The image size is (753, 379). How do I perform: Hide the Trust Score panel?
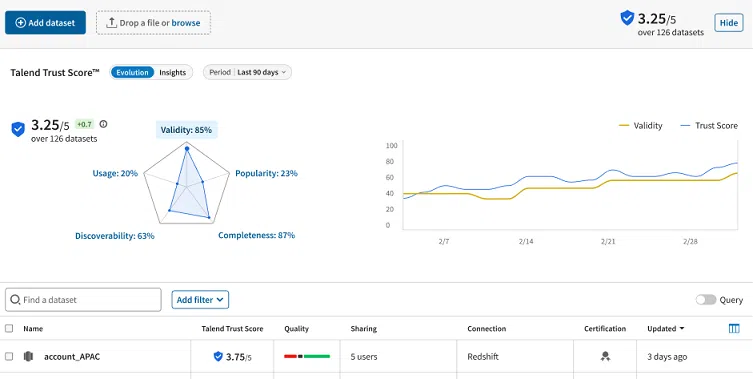pyautogui.click(x=729, y=23)
